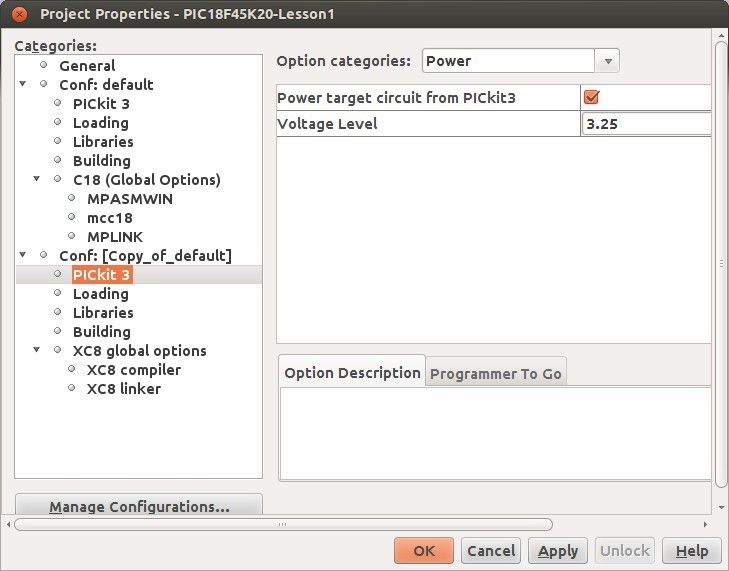The width and height of the screenshot is (729, 571).
Task: Click the Voltage Level label cell
Action: [428, 124]
